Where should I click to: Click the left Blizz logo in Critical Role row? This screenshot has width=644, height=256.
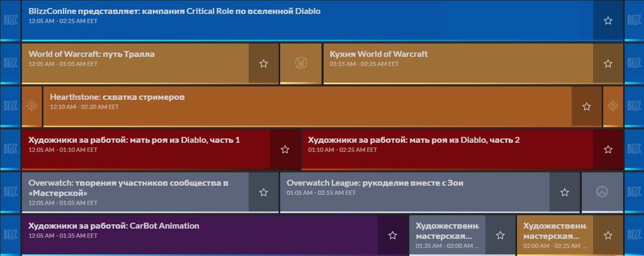coord(10,20)
